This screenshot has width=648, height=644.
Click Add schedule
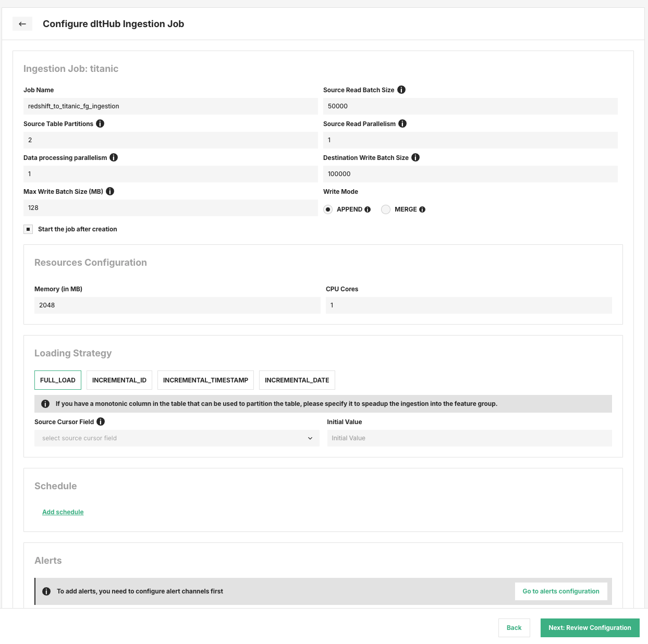(63, 512)
